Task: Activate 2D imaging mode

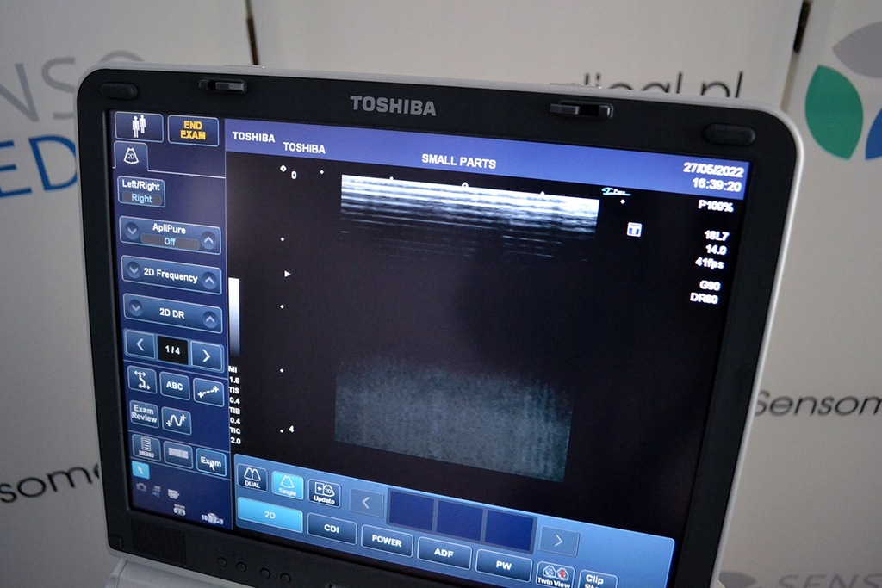Action: tap(270, 515)
